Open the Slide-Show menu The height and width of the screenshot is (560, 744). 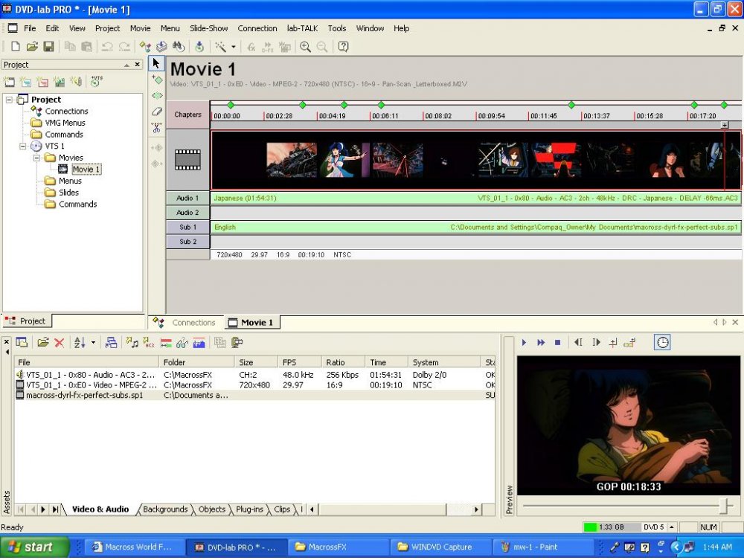[x=209, y=28]
